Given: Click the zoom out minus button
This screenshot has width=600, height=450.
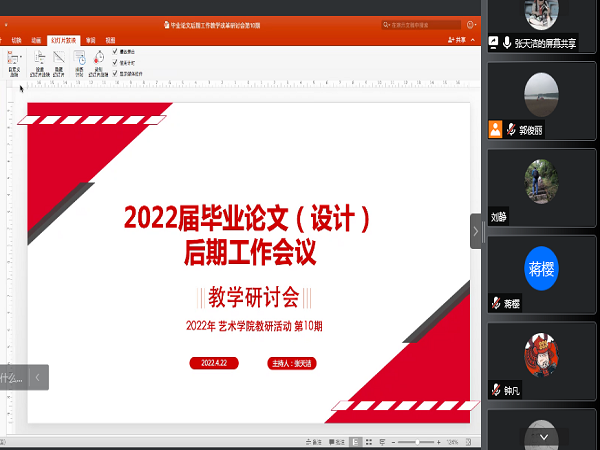Looking at the screenshot, I should click(x=393, y=442).
